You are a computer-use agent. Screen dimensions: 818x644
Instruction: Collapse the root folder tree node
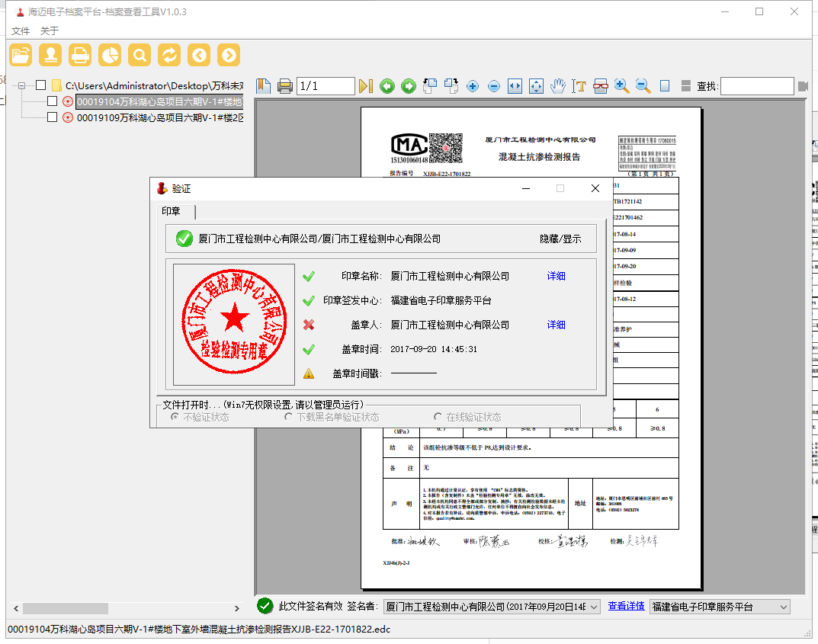coord(22,85)
